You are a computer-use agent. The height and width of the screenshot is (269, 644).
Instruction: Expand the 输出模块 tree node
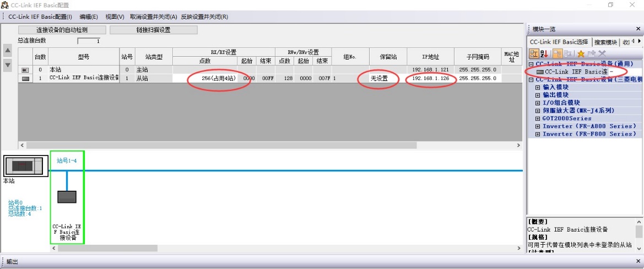[x=538, y=95]
